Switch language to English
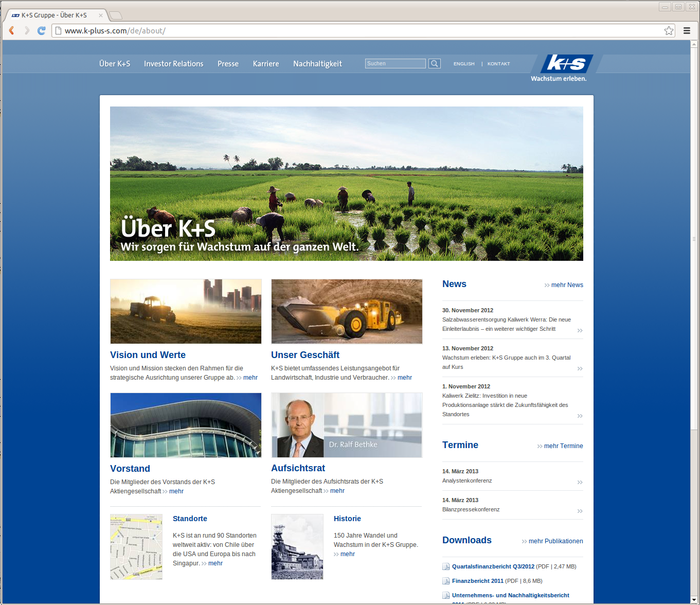700x605 pixels. point(464,64)
